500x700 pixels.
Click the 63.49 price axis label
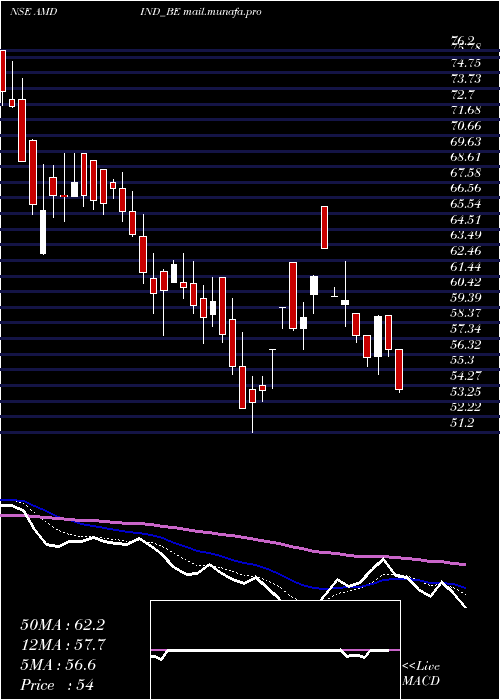pos(466,235)
